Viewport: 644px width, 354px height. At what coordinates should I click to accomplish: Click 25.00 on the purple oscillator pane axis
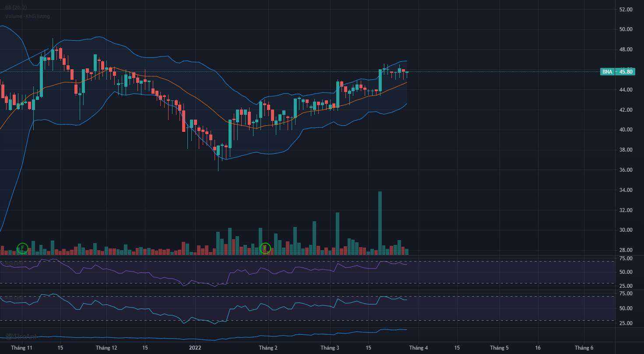point(626,286)
